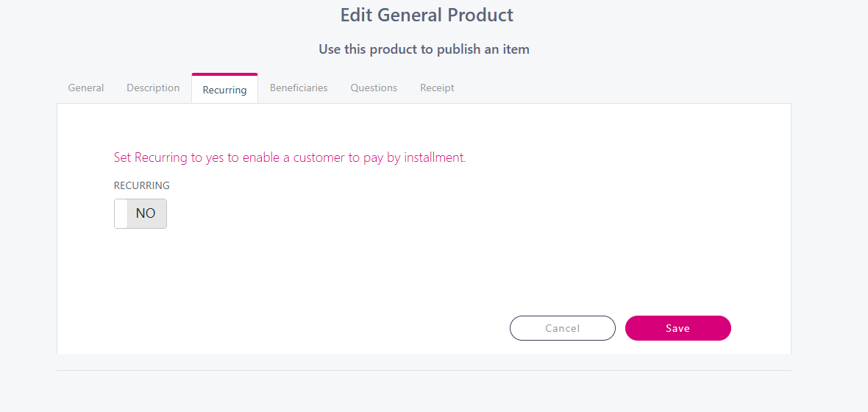The width and height of the screenshot is (868, 412).
Task: Show the Receipt tab
Action: (437, 88)
